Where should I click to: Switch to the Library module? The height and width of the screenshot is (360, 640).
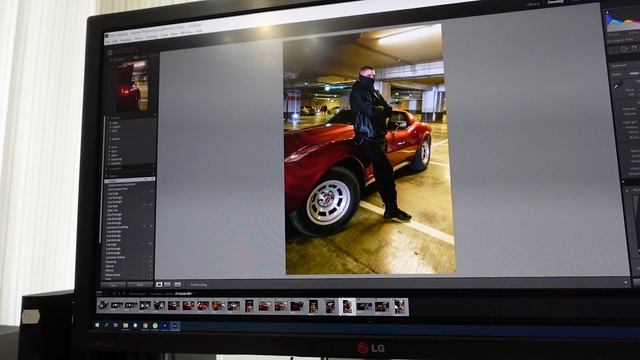click(x=533, y=4)
